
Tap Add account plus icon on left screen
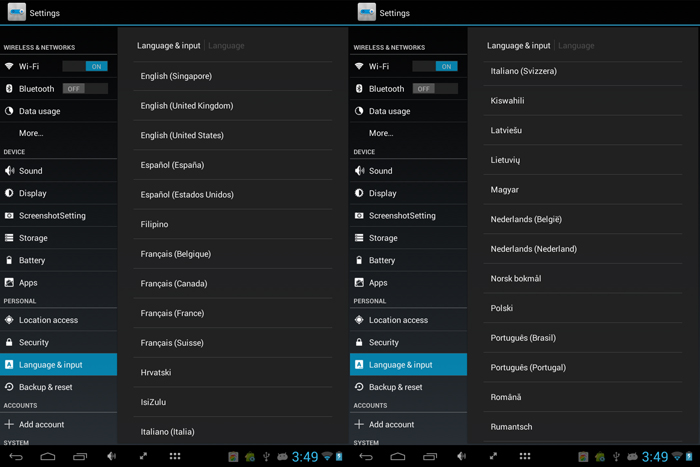point(9,424)
